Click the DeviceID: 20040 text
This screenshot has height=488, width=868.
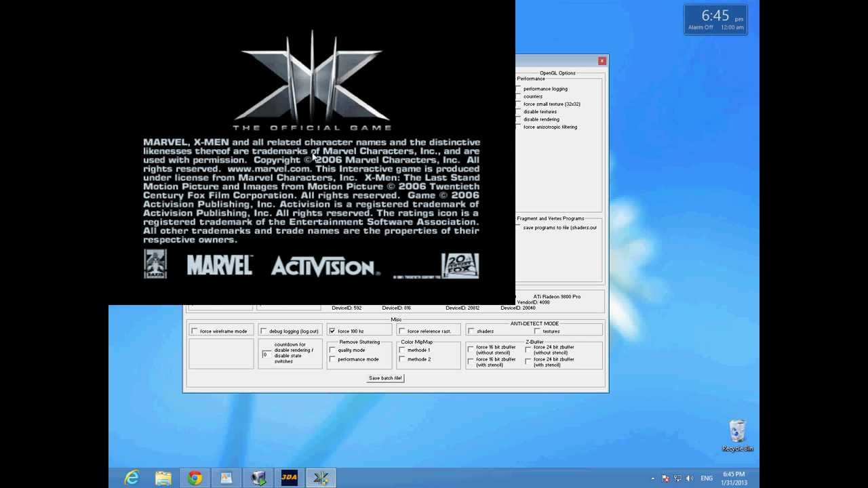point(517,308)
